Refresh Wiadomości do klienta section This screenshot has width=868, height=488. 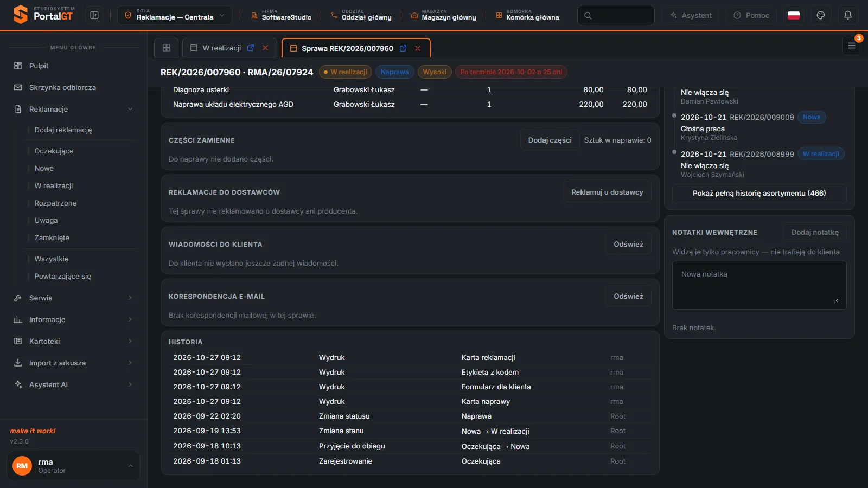[628, 244]
